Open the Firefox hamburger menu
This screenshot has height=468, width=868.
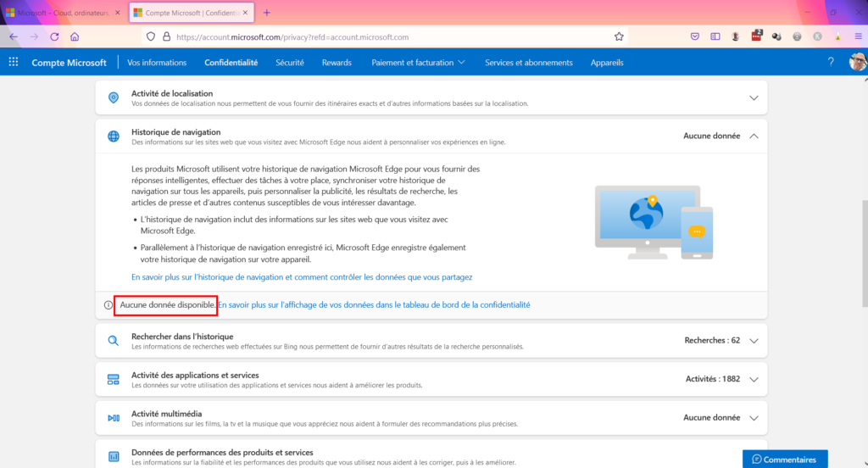point(858,36)
